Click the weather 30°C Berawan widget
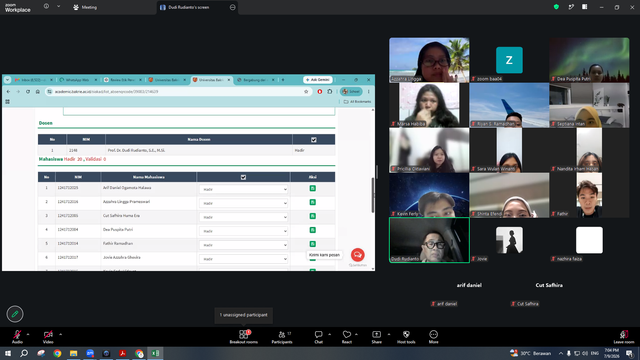This screenshot has height=360, width=640. tap(531, 353)
